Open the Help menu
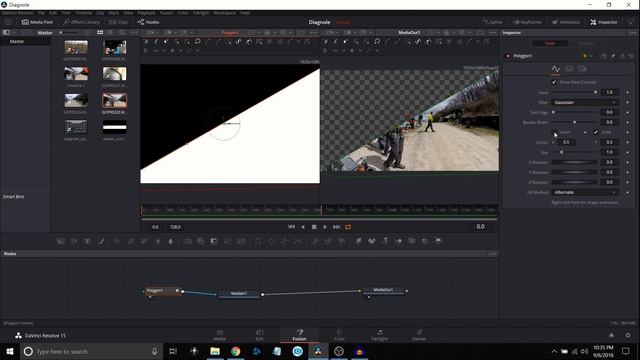Image resolution: width=640 pixels, height=360 pixels. click(x=245, y=13)
